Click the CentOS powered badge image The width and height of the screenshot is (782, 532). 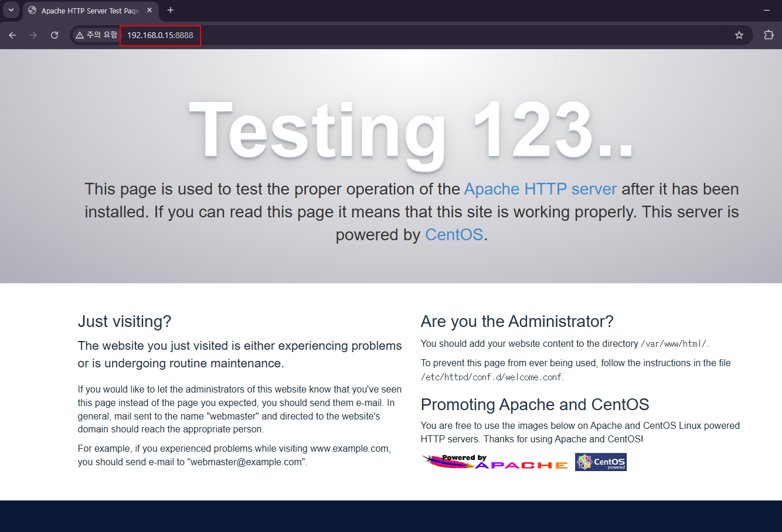click(601, 462)
